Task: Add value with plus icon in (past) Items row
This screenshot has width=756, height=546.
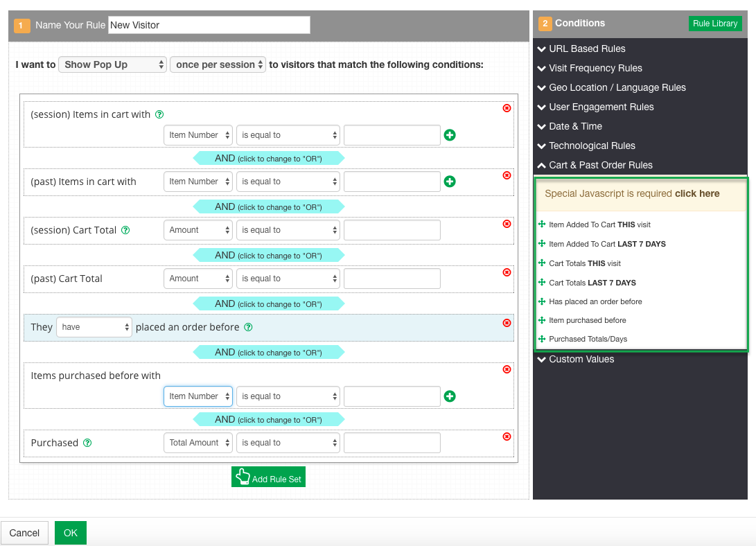Action: click(x=450, y=182)
